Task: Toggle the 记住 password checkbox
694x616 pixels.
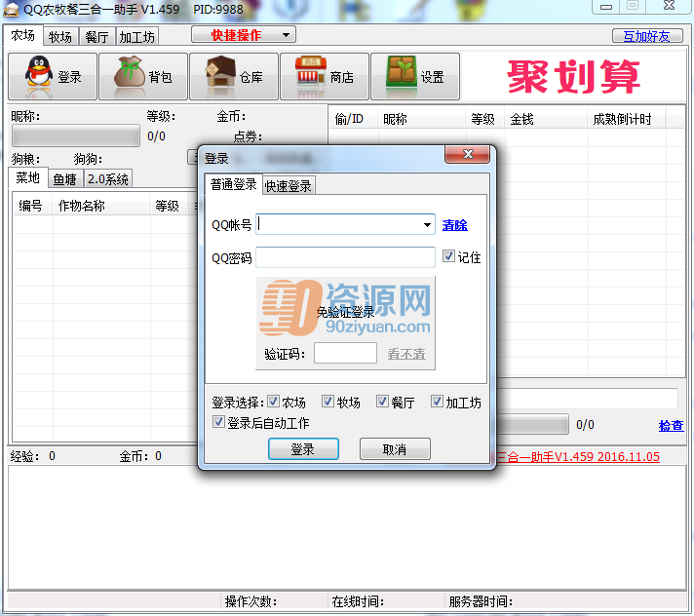Action: click(448, 256)
